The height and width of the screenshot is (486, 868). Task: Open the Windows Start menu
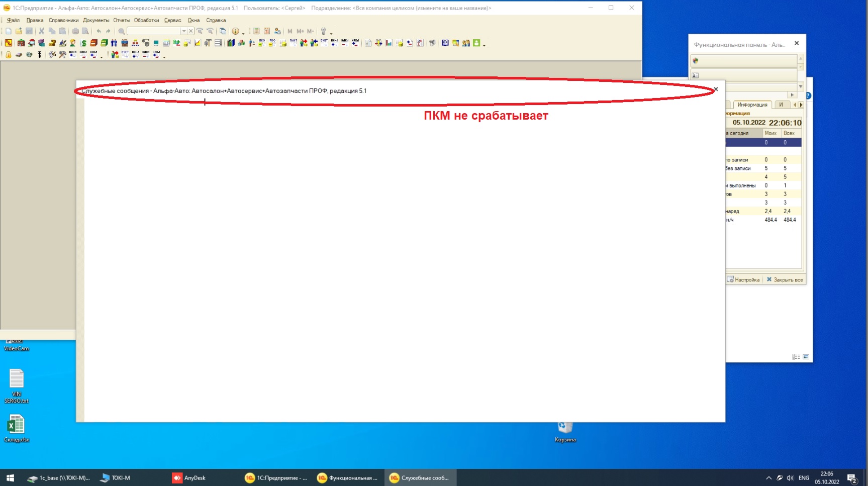10,478
